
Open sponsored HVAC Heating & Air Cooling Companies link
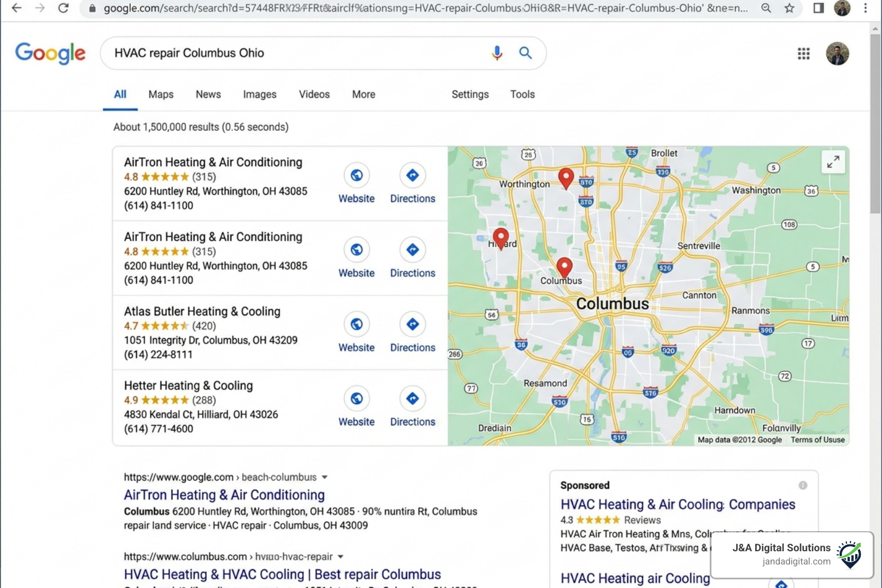[678, 504]
